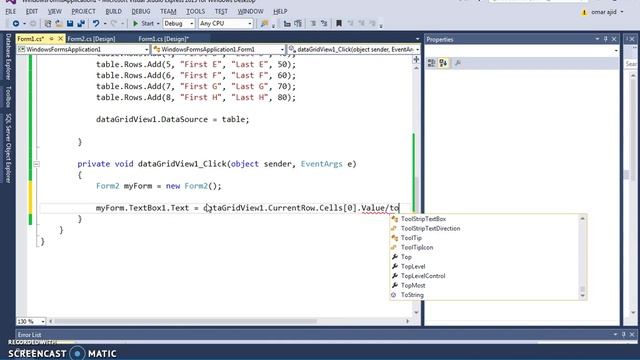Click the Open File folder icon
The height and width of the screenshot is (360, 640).
pos(59,24)
